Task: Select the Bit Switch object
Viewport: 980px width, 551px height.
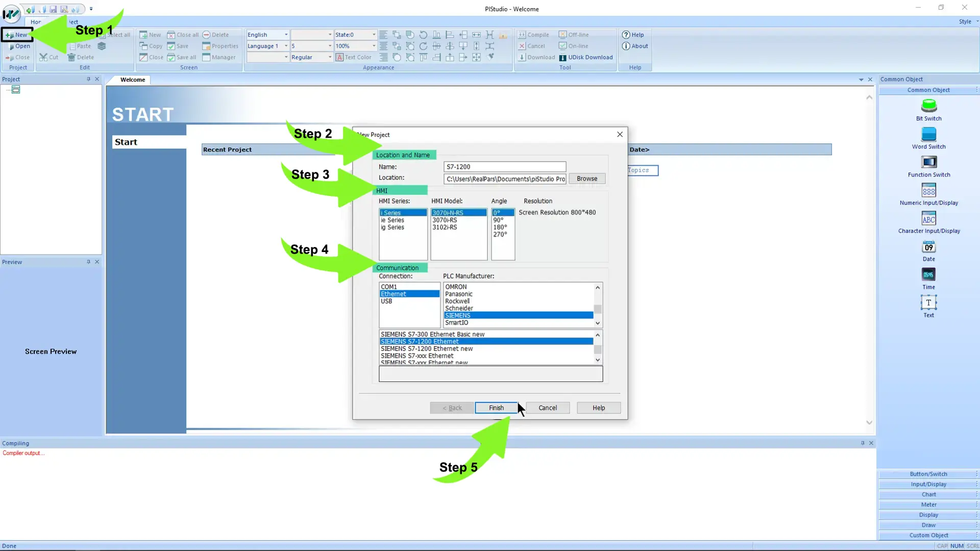Action: (928, 110)
